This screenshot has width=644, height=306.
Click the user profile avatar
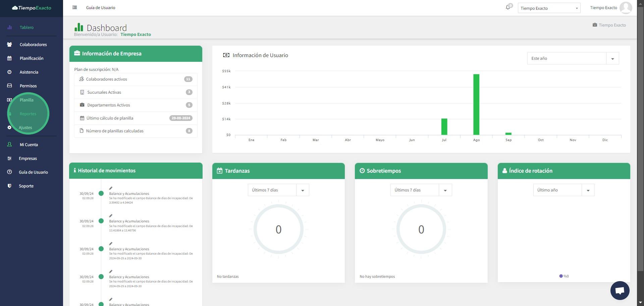point(626,8)
